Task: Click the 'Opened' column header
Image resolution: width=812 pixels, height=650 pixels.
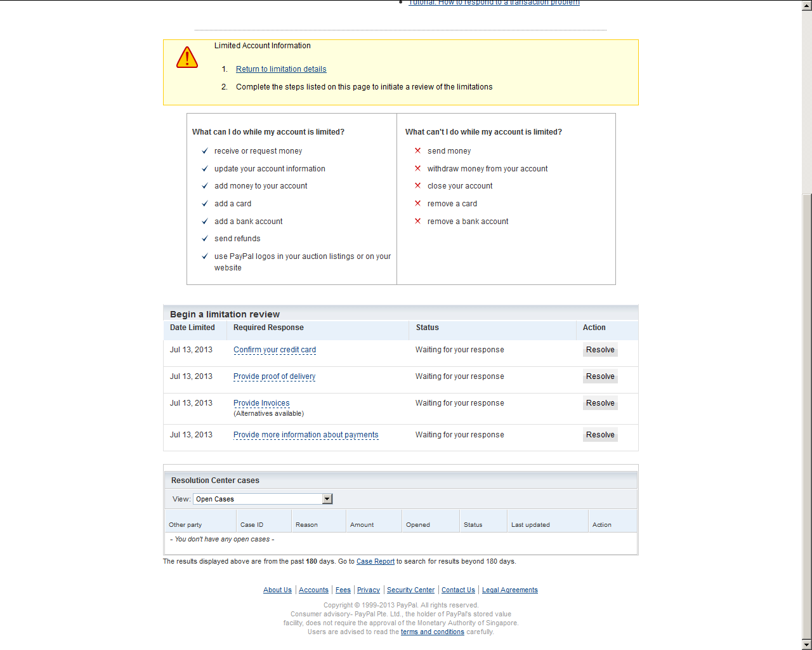Action: [x=418, y=525]
